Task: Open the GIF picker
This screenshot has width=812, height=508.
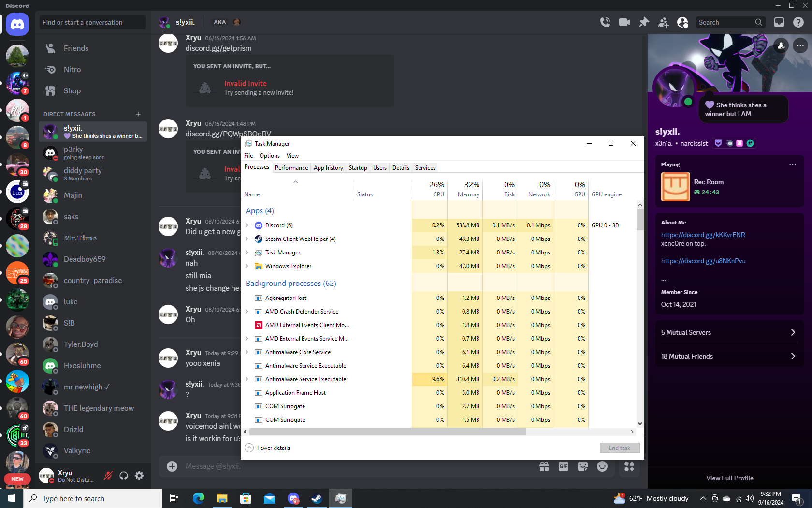Action: click(564, 466)
